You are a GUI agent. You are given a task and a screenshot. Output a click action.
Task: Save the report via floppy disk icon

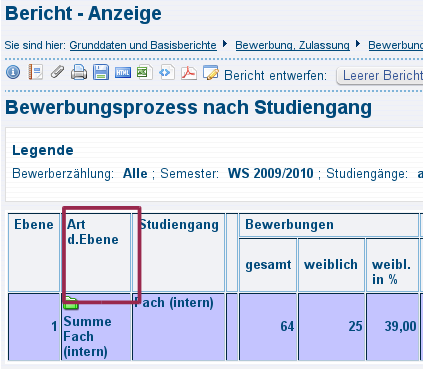(x=101, y=72)
